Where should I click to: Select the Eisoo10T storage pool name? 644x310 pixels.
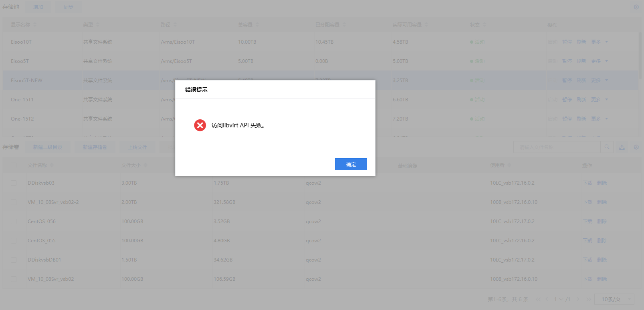click(21, 42)
